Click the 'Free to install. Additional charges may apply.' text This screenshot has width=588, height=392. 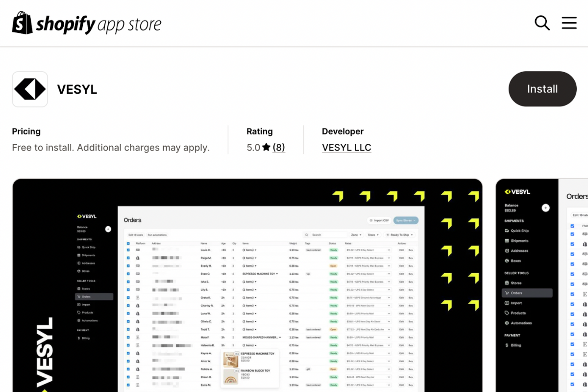point(111,147)
